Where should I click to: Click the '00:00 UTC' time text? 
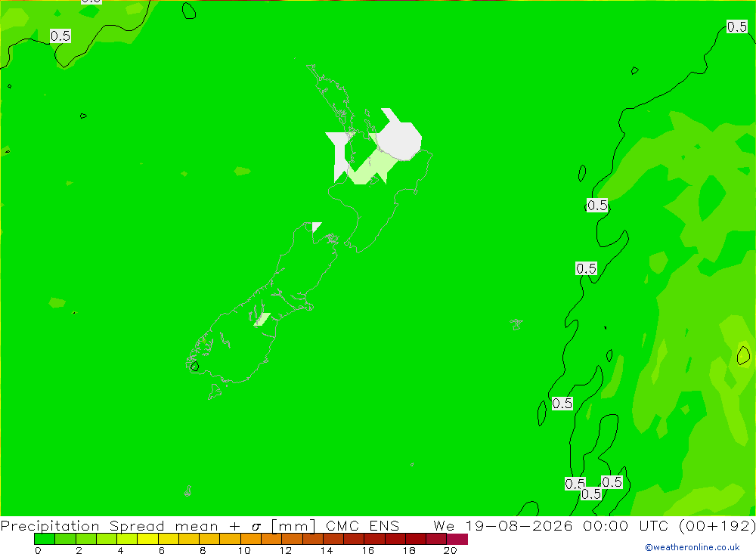[626, 525]
